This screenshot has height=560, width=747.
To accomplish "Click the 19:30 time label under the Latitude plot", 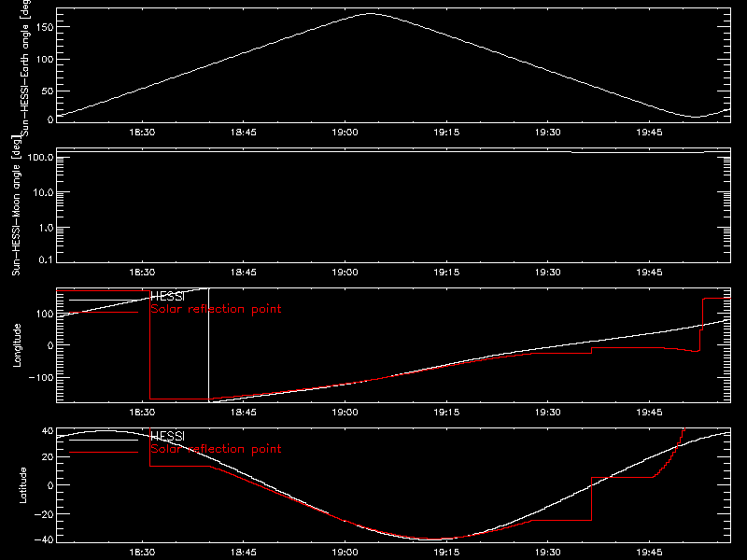I will point(548,553).
